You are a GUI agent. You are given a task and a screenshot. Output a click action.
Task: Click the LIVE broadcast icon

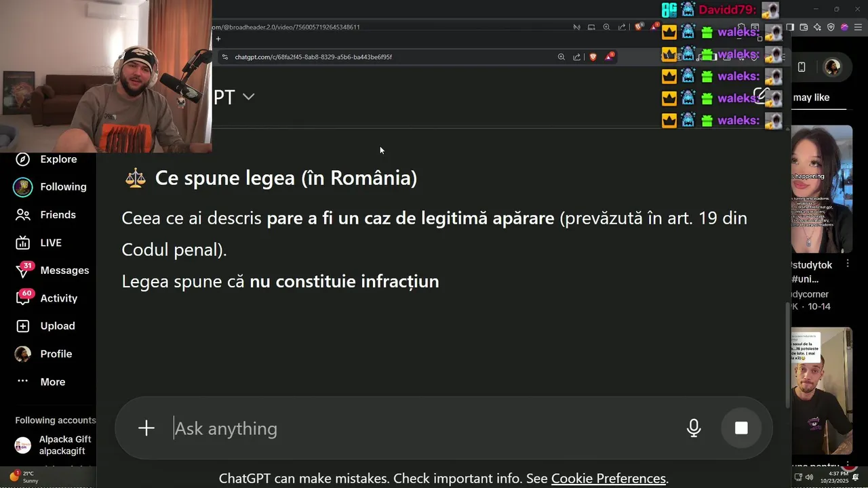click(x=23, y=243)
